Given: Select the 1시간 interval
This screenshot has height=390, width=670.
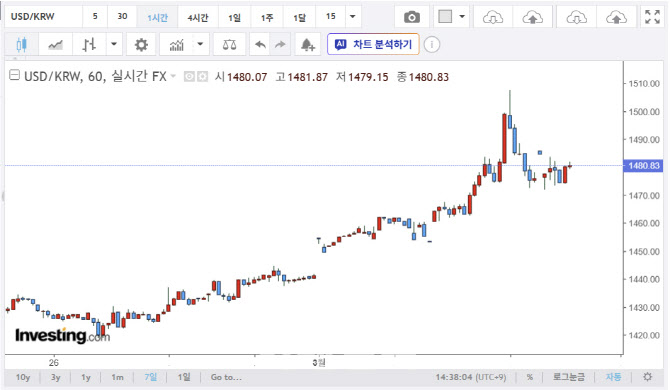Looking at the screenshot, I should pos(157,17).
